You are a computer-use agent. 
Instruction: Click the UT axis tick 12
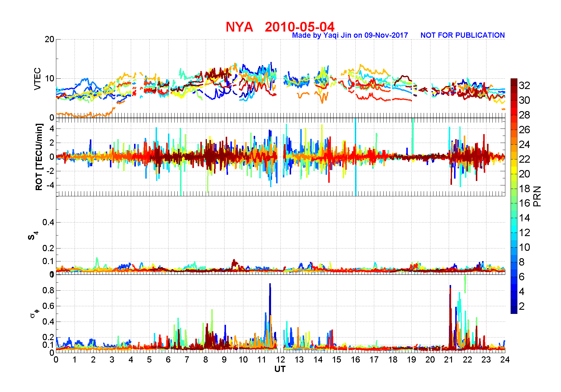(280, 360)
